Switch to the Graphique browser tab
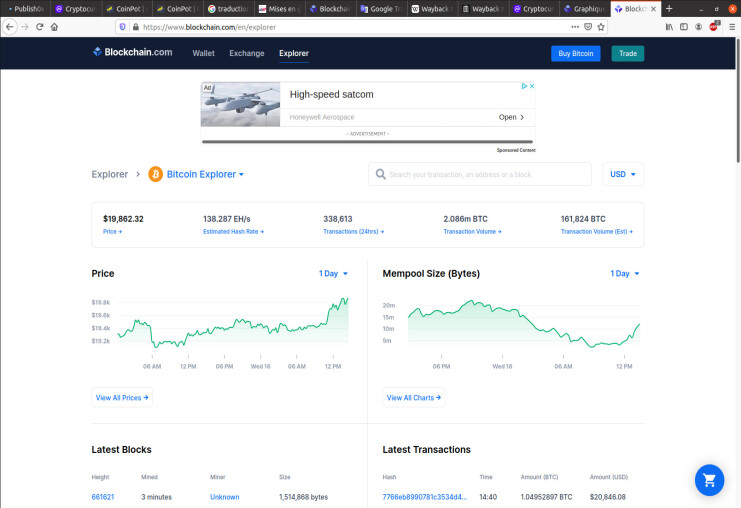Viewport: 741px width, 508px height. [x=585, y=9]
